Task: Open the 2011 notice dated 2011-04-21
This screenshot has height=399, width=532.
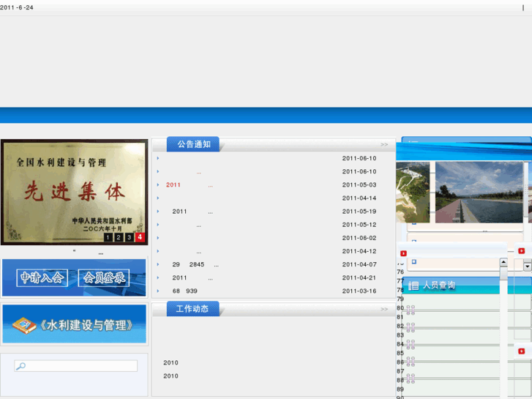Action: 192,277
